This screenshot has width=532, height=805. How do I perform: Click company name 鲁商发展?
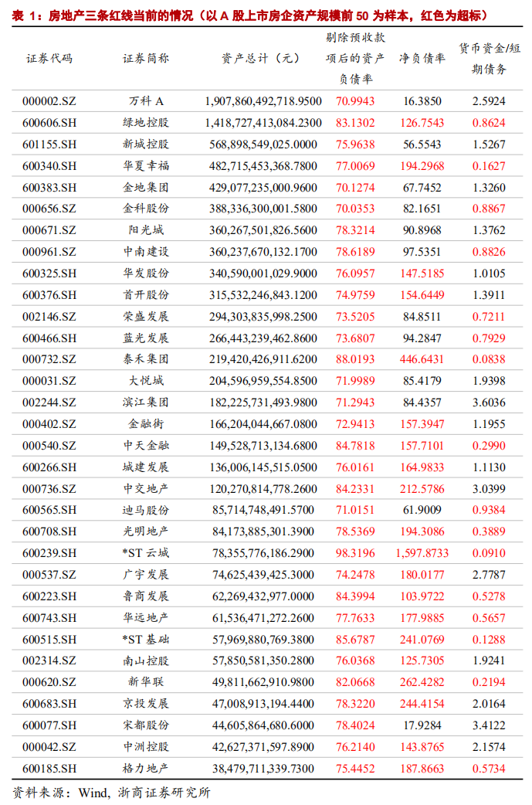coord(146,596)
